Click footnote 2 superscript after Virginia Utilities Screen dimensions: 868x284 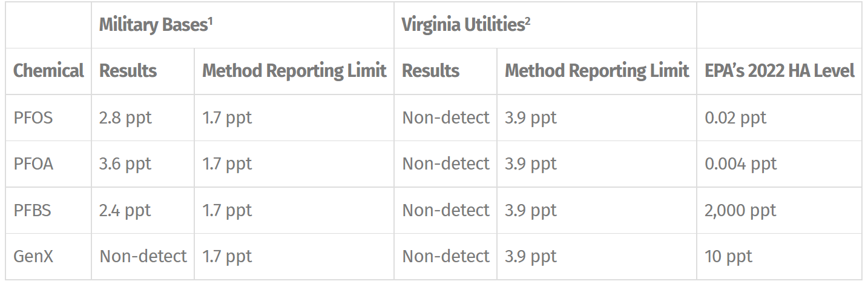pos(527,21)
